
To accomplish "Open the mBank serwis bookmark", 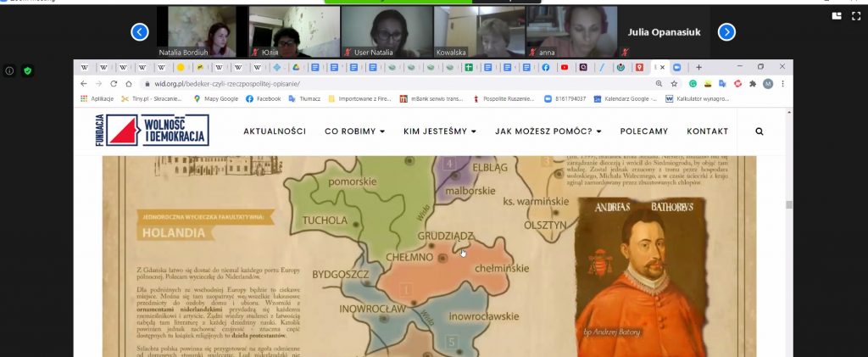I will point(431,98).
